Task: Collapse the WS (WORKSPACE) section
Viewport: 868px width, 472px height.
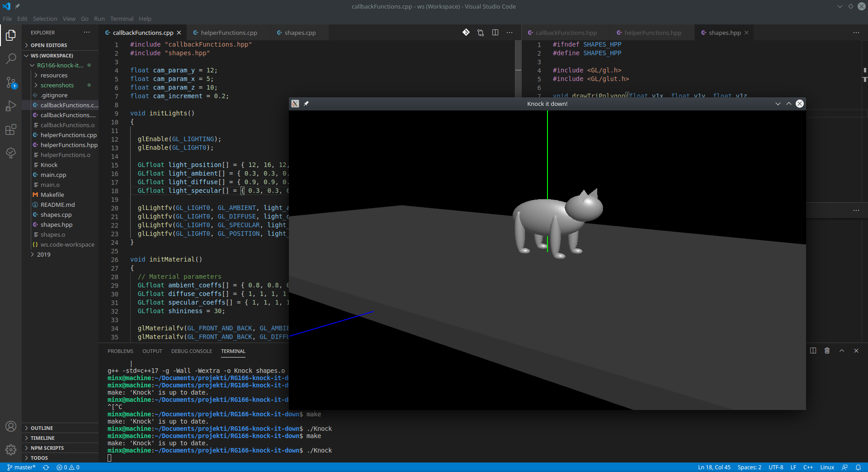Action: (x=60, y=56)
